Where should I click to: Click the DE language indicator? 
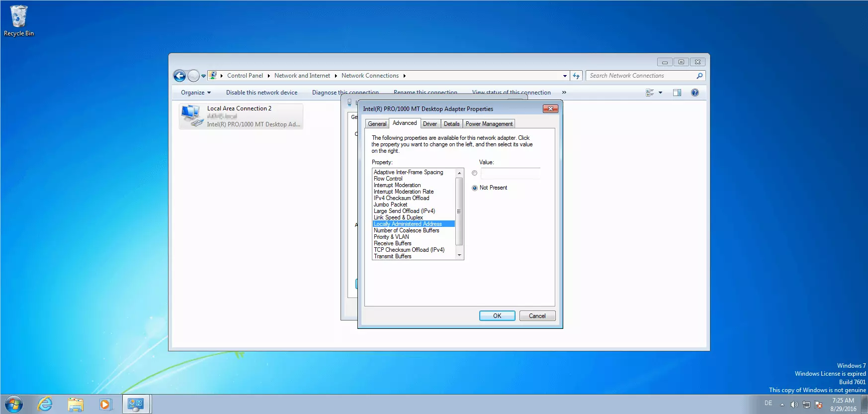point(768,403)
